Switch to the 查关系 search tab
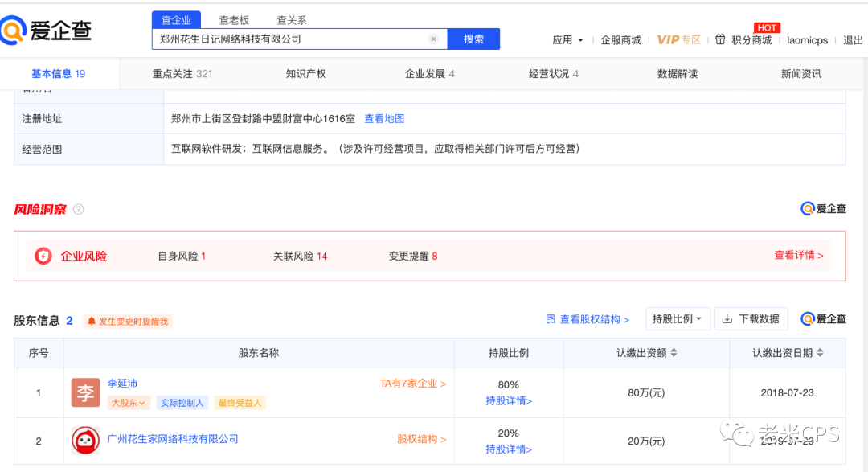This screenshot has height=472, width=868. tap(292, 20)
